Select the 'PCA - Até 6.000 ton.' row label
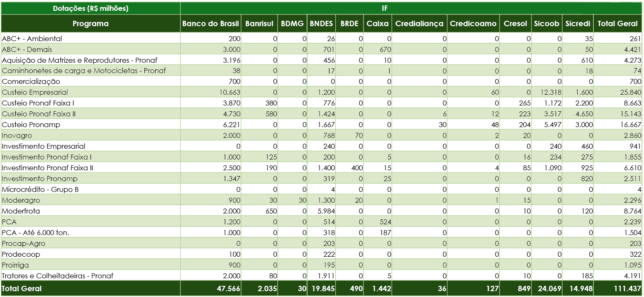Screen dimensions: 644x297 click(x=36, y=233)
